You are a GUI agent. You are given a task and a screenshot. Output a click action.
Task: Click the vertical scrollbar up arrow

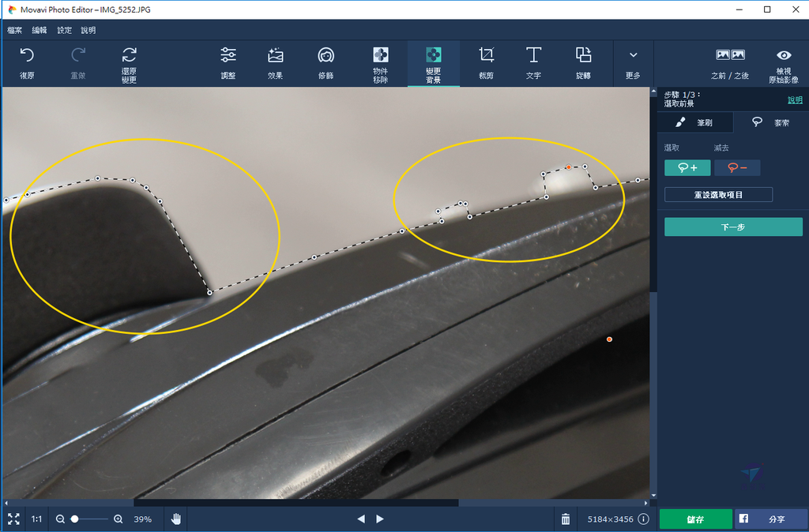pos(653,92)
